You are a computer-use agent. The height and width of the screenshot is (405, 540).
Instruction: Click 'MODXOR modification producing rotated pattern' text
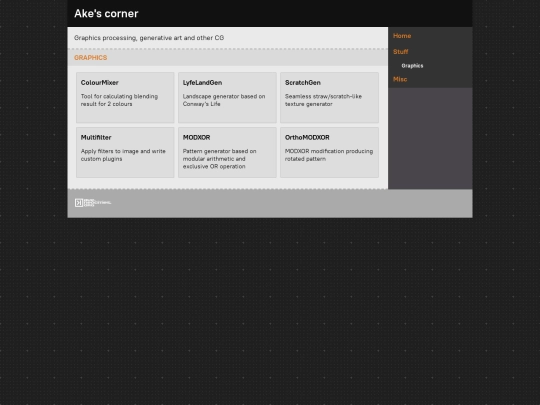(329, 155)
